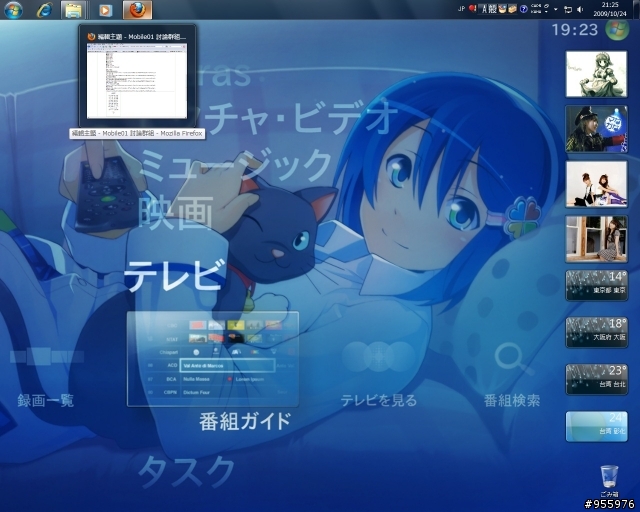Click the Windows logo orb gadget beside 19:23
This screenshot has width=640, height=512.
click(x=617, y=30)
